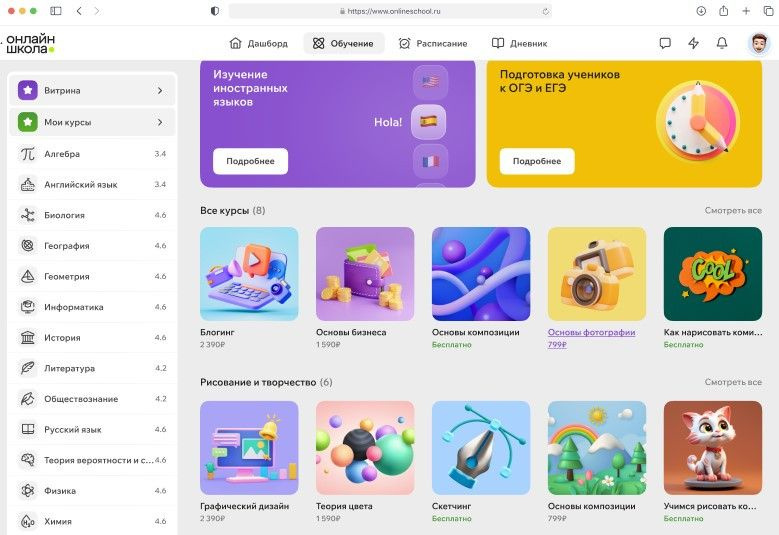Click the lightning bolt icon
Screen dimensions: 779x535
(694, 43)
